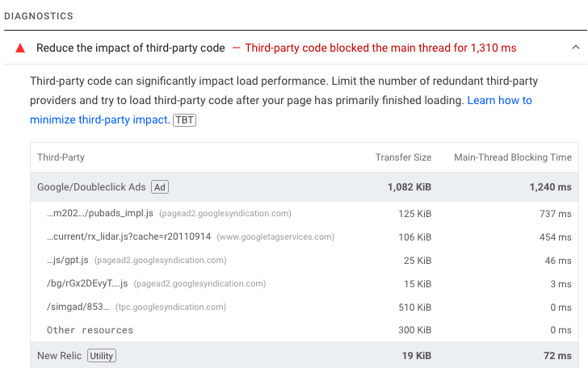588x368 pixels.
Task: Open the gpt.js resource link
Action: (x=67, y=261)
